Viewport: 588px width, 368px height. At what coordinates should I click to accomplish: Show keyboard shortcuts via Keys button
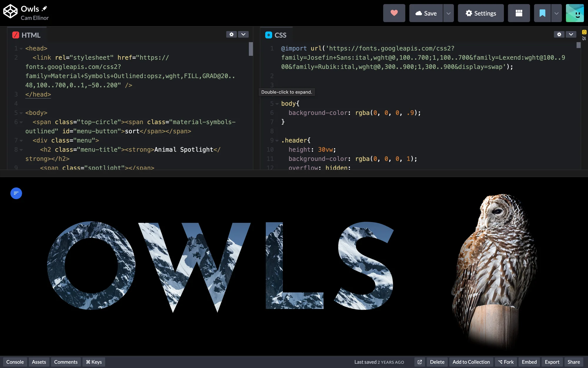pos(94,362)
